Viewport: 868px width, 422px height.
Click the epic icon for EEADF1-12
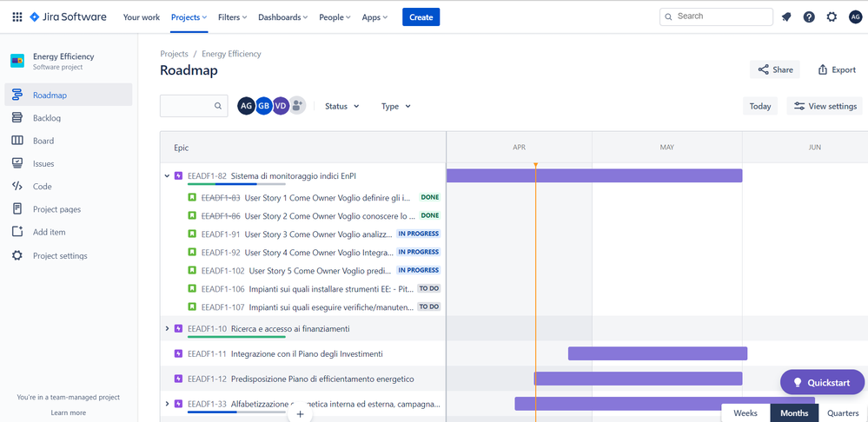[x=178, y=379]
